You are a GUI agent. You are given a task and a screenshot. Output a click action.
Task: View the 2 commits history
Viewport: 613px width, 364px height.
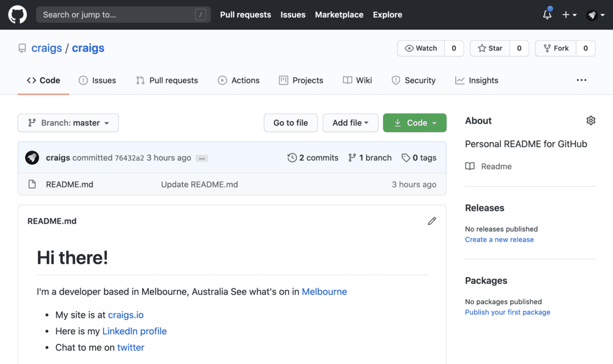point(313,158)
